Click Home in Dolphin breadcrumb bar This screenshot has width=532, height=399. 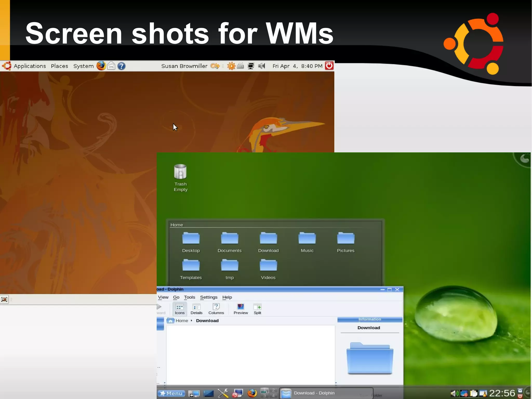(x=182, y=321)
